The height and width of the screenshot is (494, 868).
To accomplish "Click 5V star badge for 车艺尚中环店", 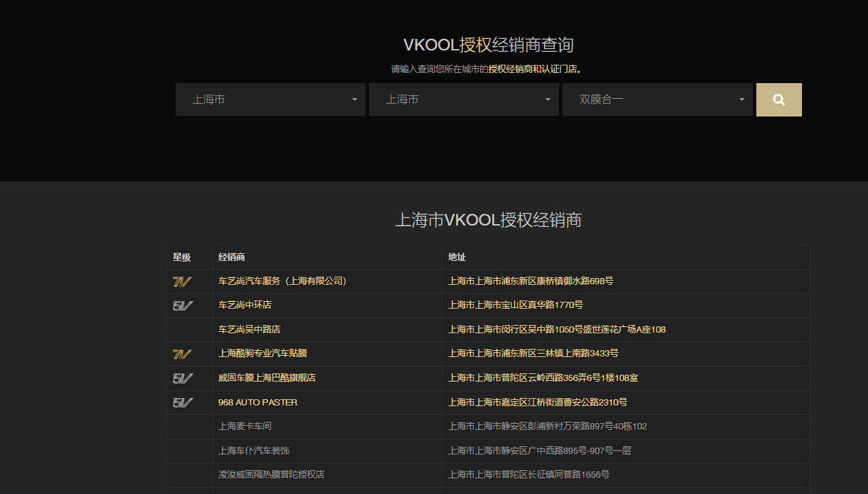I will [182, 306].
